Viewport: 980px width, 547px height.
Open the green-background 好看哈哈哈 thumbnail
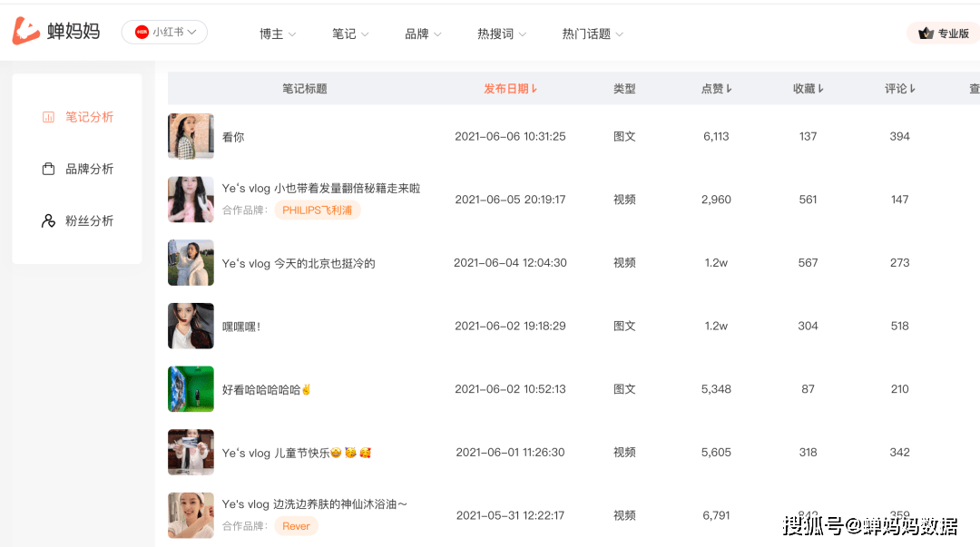coord(191,389)
